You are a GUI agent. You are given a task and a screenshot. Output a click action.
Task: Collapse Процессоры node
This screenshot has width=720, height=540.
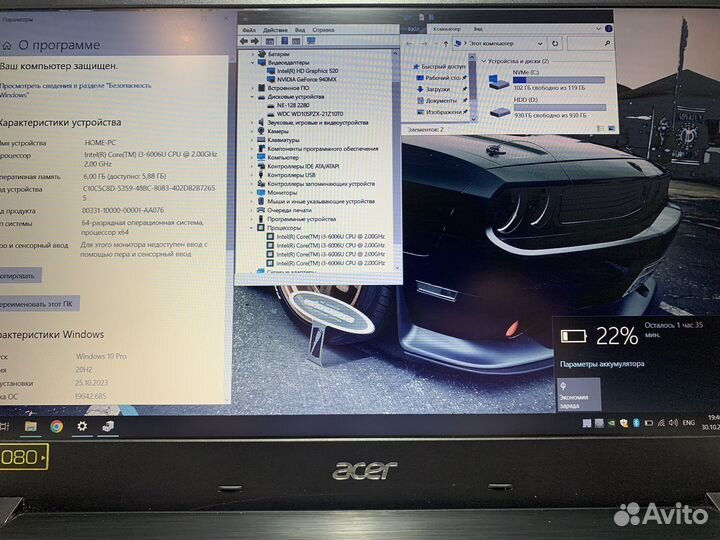pyautogui.click(x=252, y=228)
